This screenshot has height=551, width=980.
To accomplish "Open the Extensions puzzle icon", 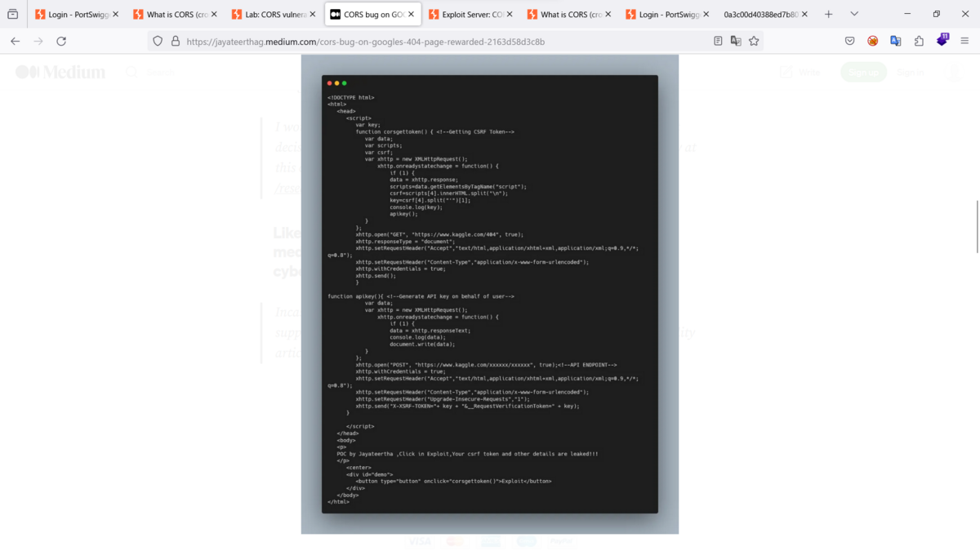I will tap(919, 41).
